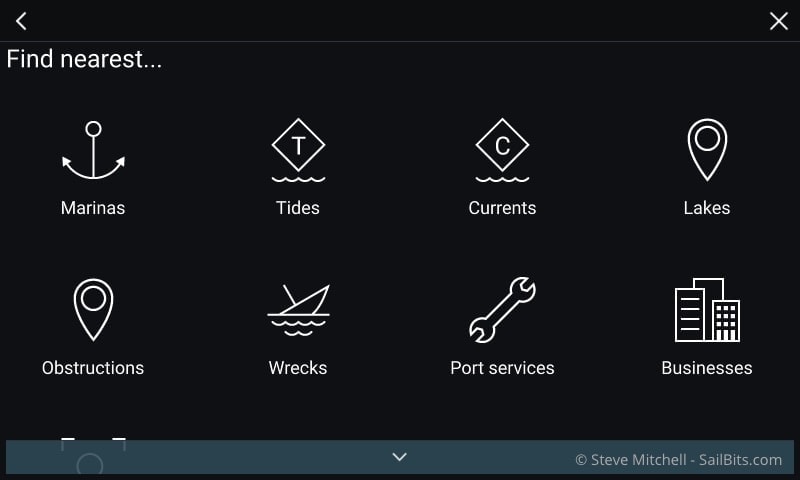Choose the Currents diamond C icon
Viewport: 800px width, 480px height.
pyautogui.click(x=502, y=150)
